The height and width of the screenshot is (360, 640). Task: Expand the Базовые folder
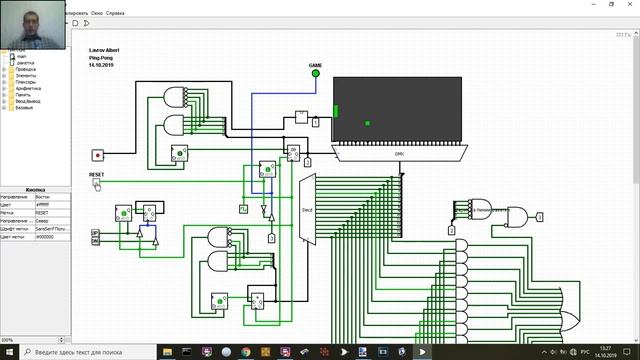point(4,108)
